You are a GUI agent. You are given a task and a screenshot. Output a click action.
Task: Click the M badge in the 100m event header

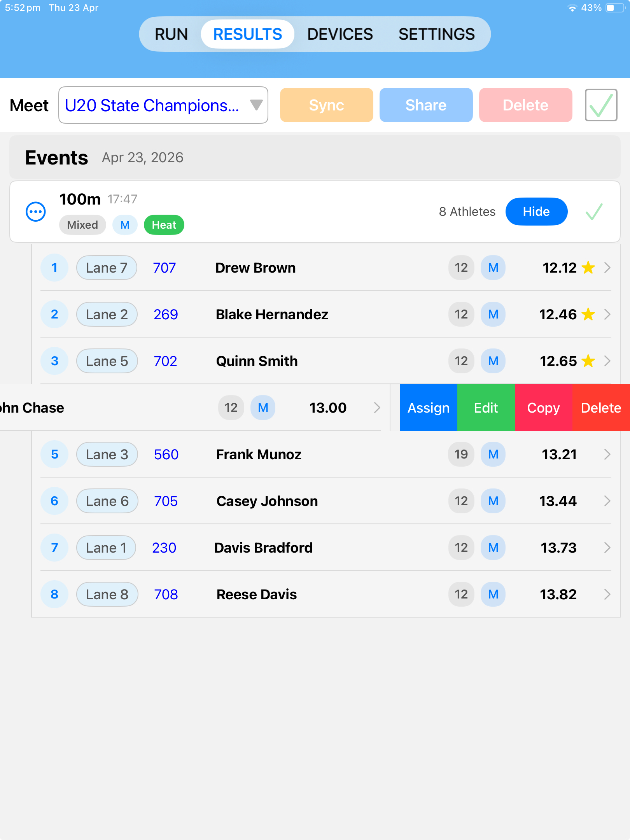[124, 224]
